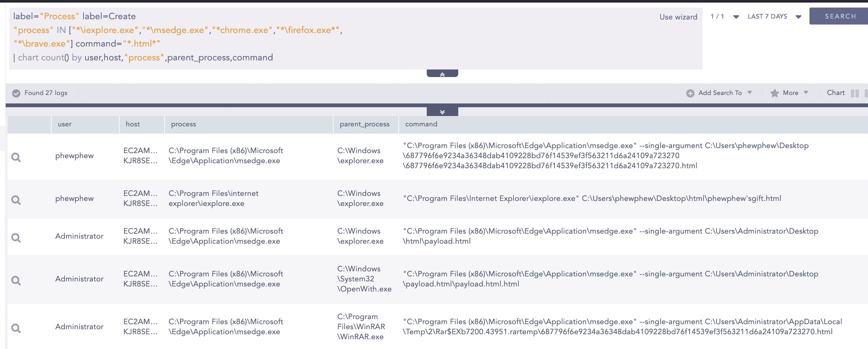
Task: Select the Chart label
Action: (835, 92)
